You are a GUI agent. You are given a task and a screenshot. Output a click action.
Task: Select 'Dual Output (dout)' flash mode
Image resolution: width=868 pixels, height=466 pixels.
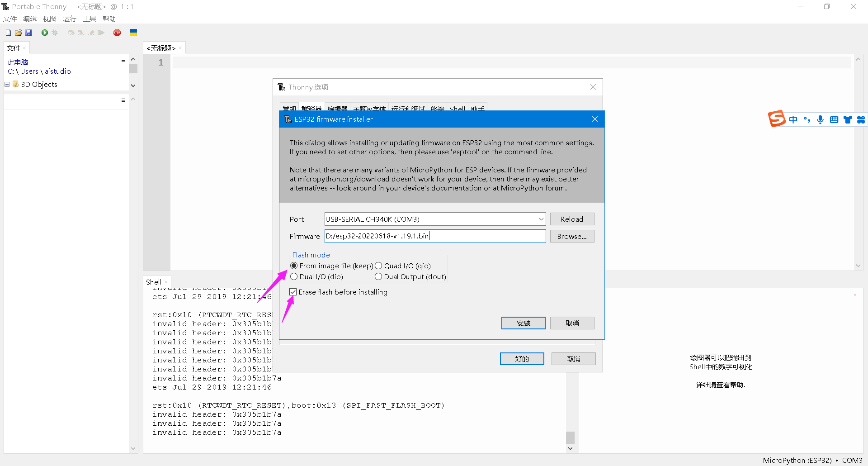click(378, 276)
